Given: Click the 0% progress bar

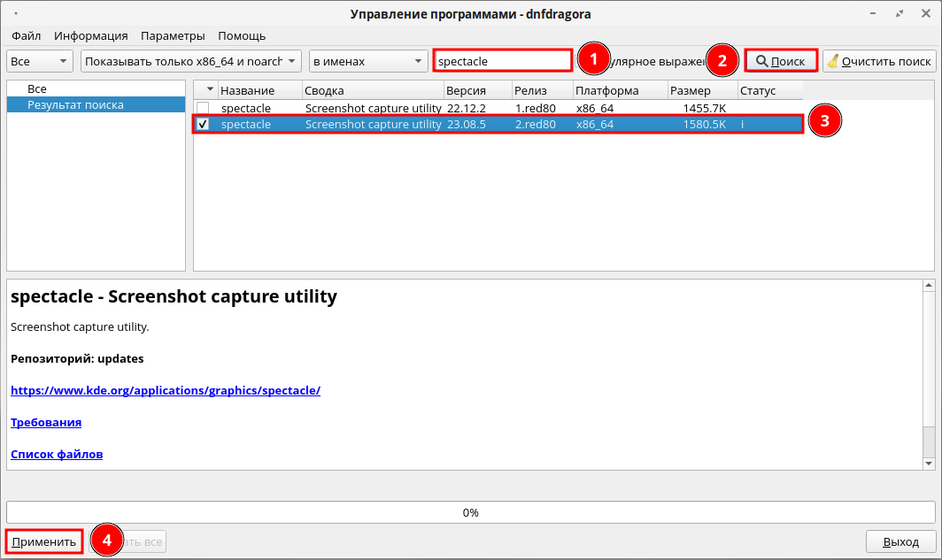Looking at the screenshot, I should point(470,512).
